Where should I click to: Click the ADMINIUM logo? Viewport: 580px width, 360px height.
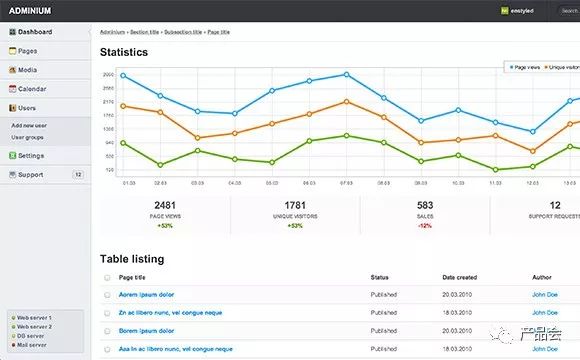(30, 11)
